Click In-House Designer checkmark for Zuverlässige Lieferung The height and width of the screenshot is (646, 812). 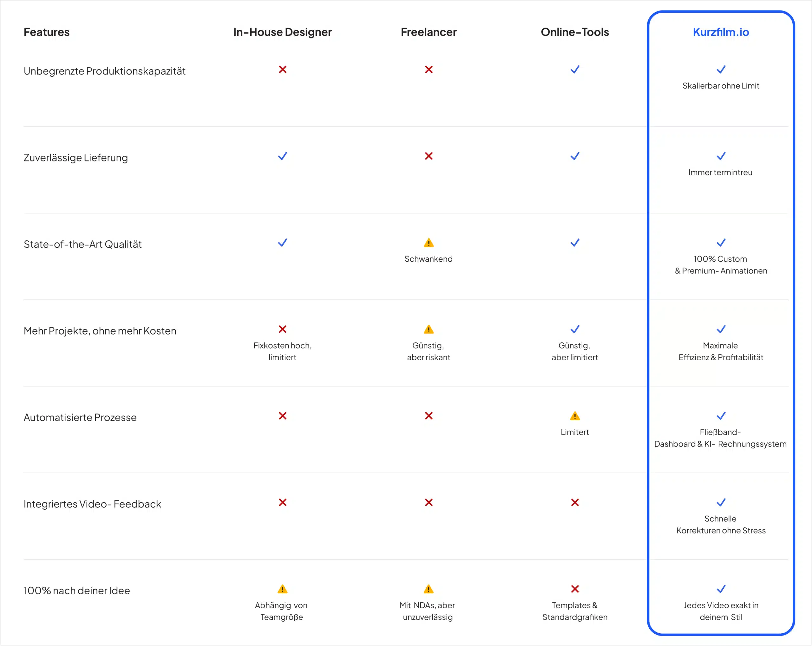tap(283, 156)
